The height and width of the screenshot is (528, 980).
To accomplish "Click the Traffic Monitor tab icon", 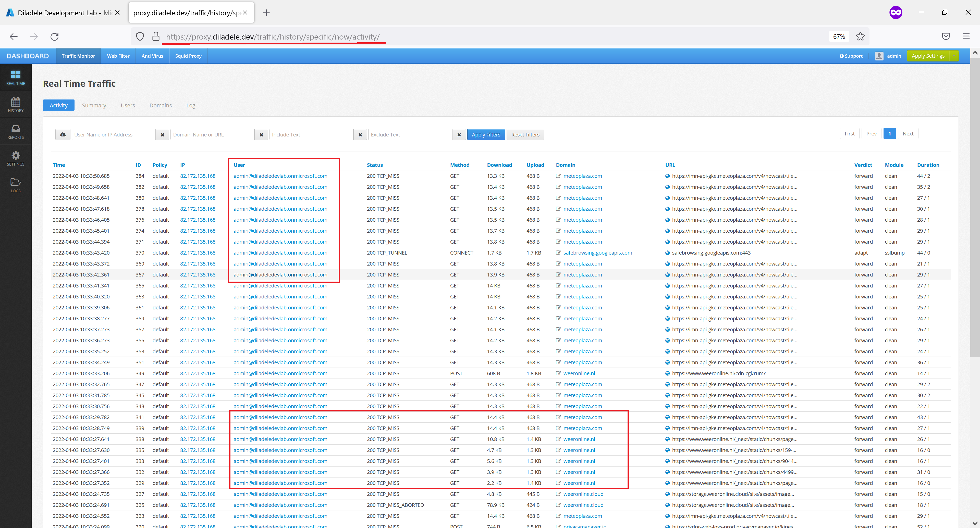I will click(77, 56).
